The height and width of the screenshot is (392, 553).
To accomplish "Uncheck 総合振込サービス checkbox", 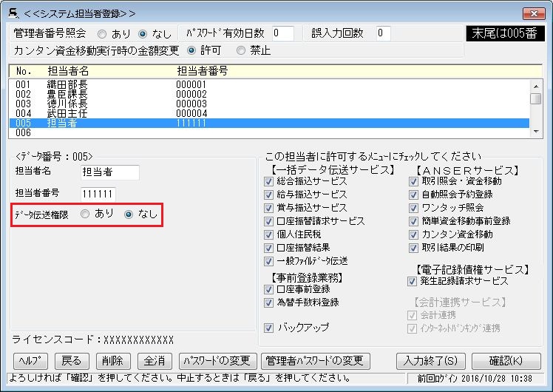I will coord(269,181).
